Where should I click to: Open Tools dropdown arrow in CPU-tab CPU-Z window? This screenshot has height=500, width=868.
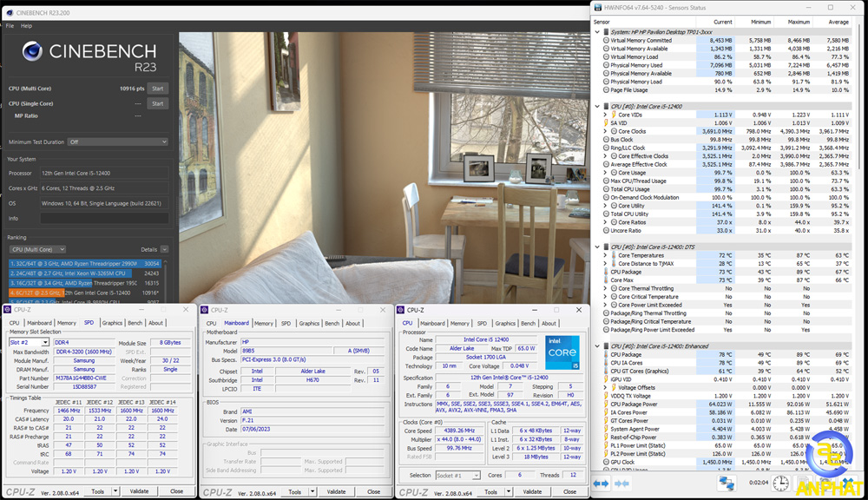pyautogui.click(x=509, y=491)
